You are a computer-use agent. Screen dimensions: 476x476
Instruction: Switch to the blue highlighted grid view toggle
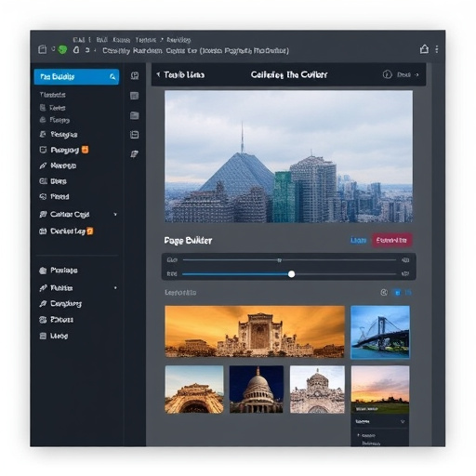pyautogui.click(x=397, y=292)
